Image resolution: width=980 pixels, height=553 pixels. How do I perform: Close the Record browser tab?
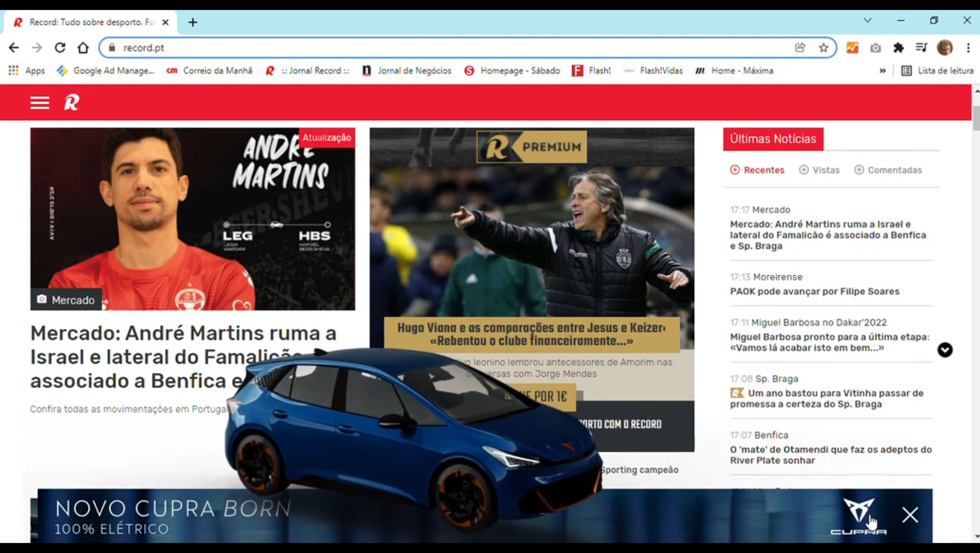166,22
